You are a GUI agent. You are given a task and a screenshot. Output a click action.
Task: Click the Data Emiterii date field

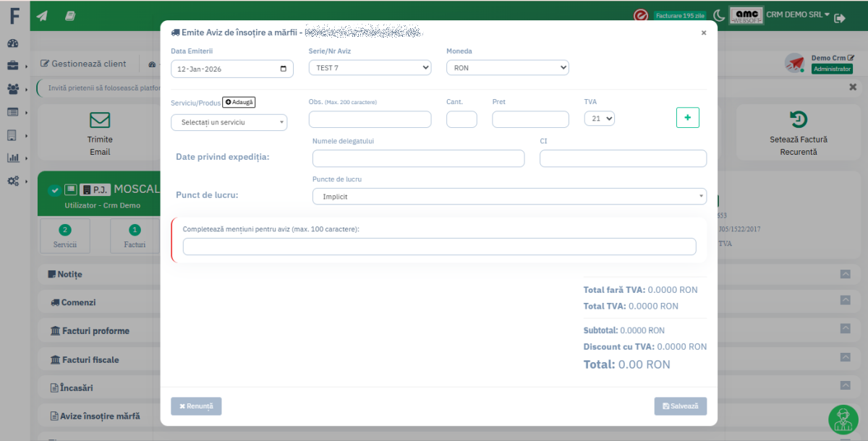[231, 69]
